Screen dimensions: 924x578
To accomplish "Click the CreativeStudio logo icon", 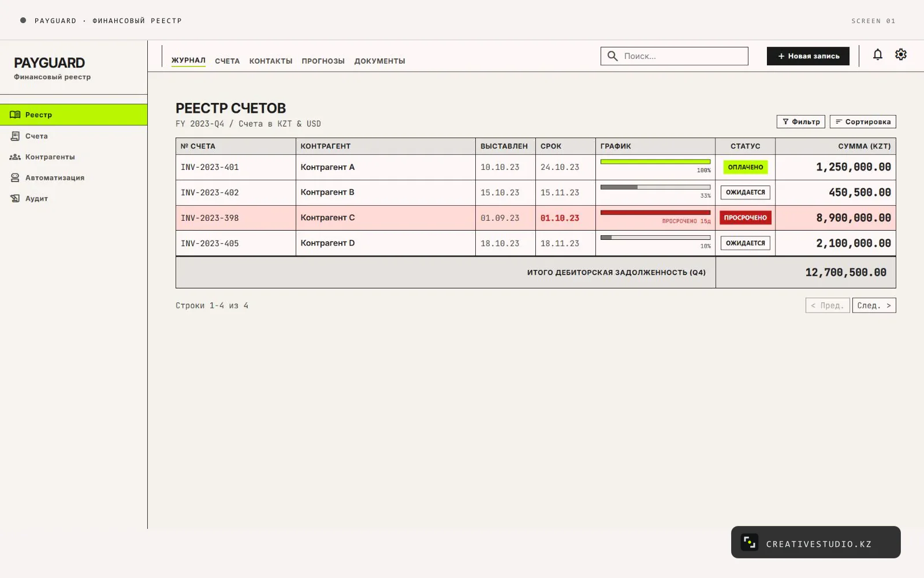I will click(x=750, y=542).
